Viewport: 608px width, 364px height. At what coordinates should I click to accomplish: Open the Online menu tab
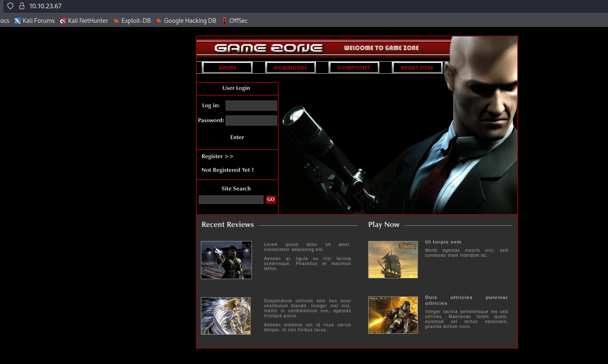pos(227,67)
